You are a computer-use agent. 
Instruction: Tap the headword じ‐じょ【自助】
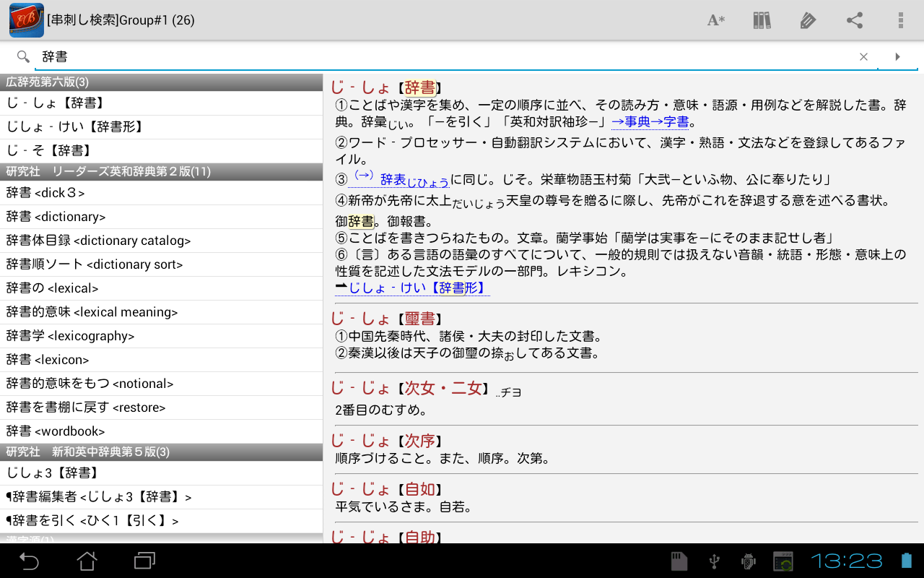click(x=387, y=537)
